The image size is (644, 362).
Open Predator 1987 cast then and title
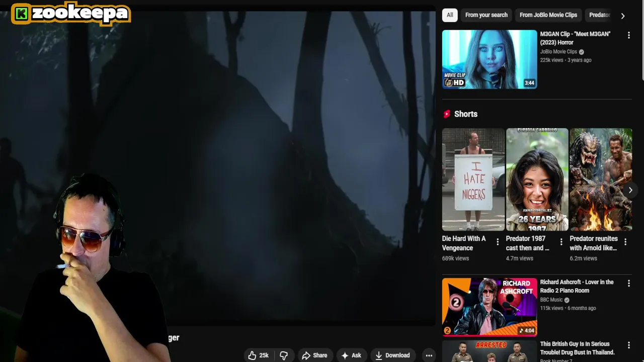click(528, 243)
